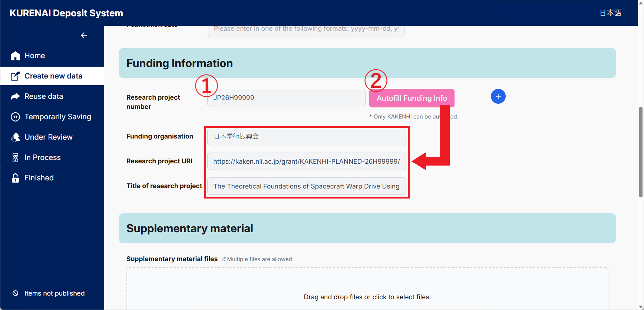Click the supplementary files drag and drop area
644x310 pixels.
tap(367, 289)
